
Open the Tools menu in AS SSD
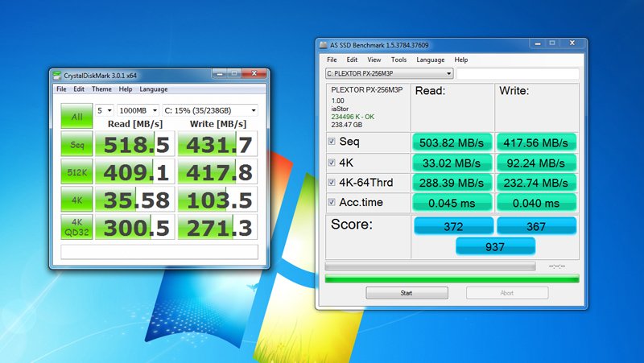click(x=398, y=60)
